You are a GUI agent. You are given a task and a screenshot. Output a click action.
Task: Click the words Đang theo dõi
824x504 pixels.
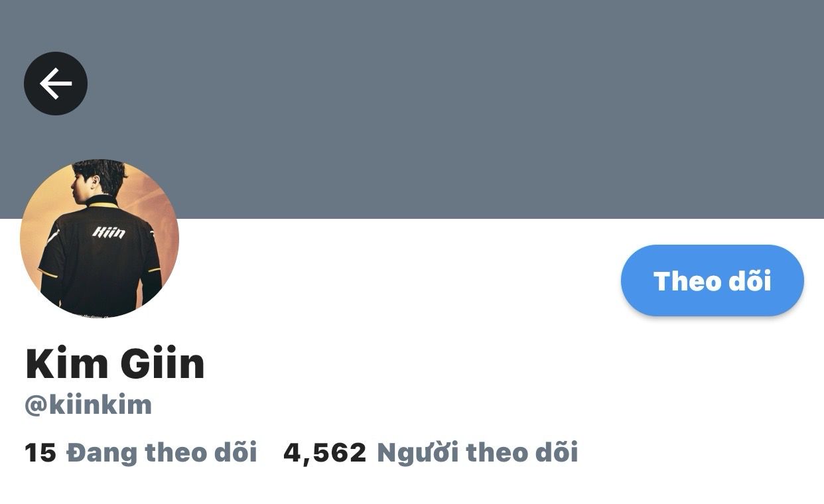tap(162, 453)
